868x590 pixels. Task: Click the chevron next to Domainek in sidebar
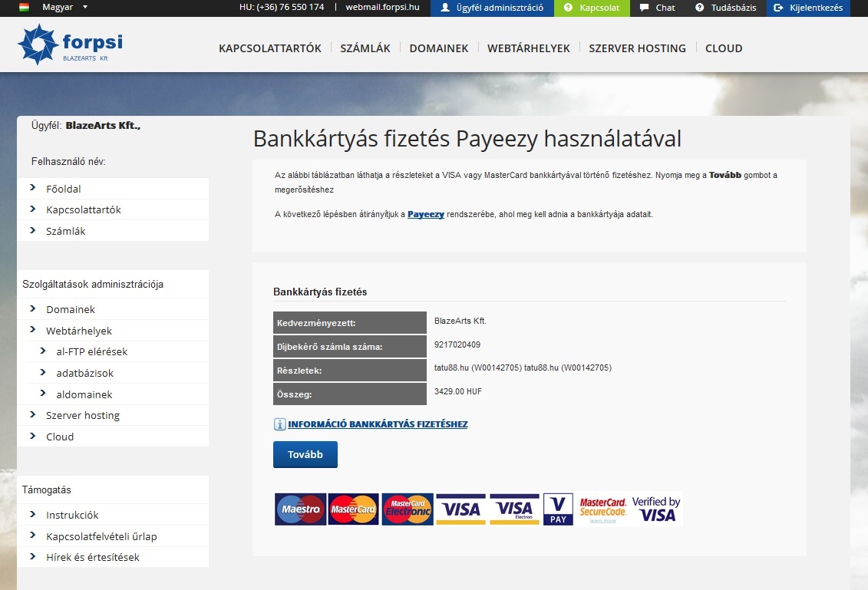click(x=33, y=309)
